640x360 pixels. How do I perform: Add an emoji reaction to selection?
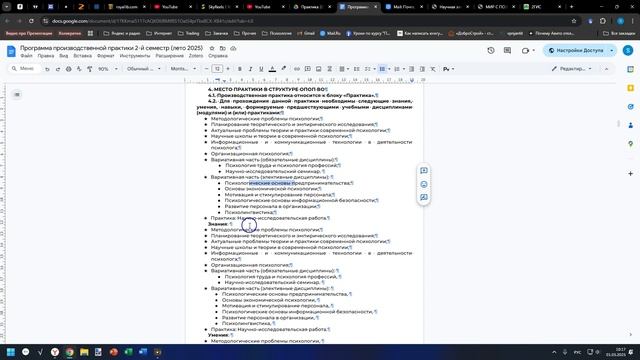pyautogui.click(x=424, y=184)
